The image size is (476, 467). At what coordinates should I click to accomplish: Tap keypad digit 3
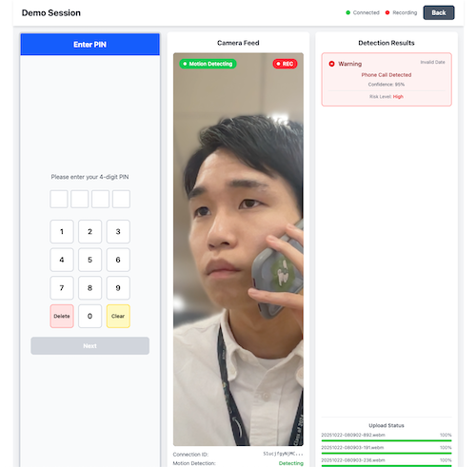118,231
